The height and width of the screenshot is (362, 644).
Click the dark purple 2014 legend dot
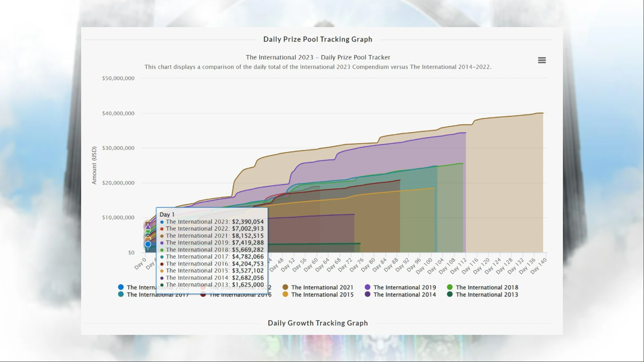(x=368, y=294)
